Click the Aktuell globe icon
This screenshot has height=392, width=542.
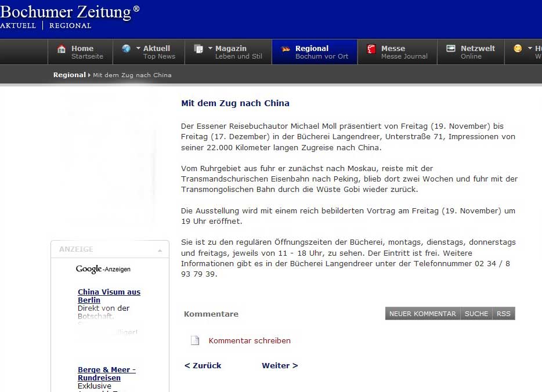(126, 49)
